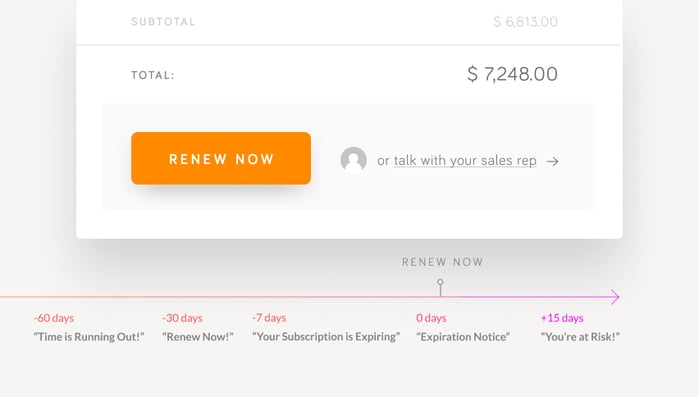Click the "Expiration Notice" email title
This screenshot has height=397, width=699.
(x=463, y=336)
